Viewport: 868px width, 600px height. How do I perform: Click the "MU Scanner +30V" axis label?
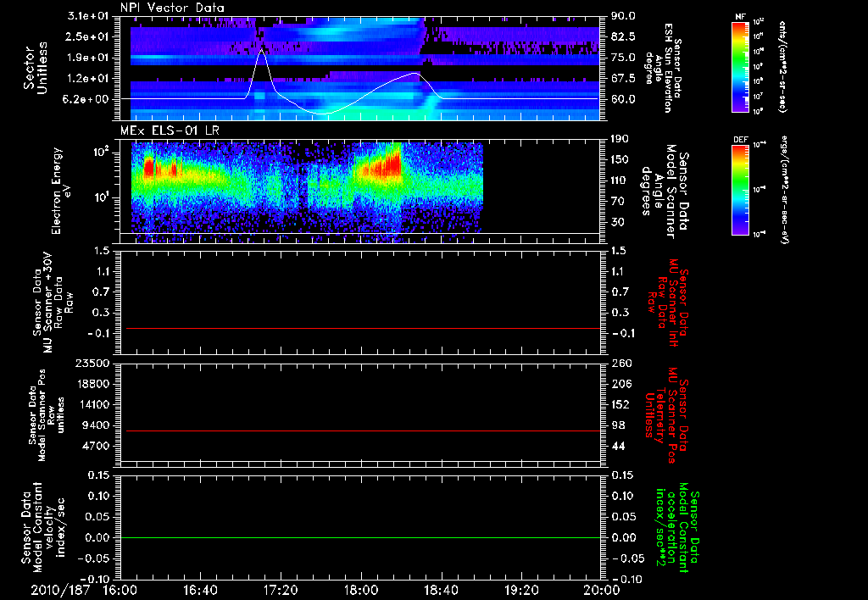(53, 303)
